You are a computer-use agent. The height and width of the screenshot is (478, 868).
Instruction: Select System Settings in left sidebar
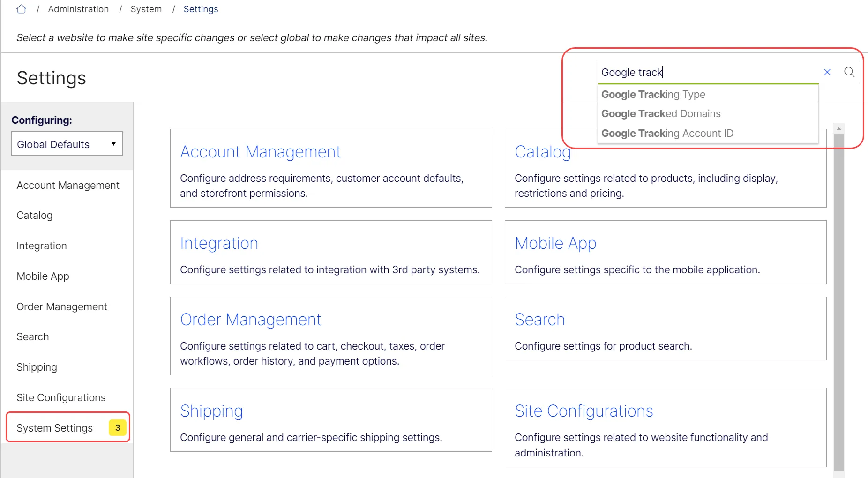click(55, 428)
